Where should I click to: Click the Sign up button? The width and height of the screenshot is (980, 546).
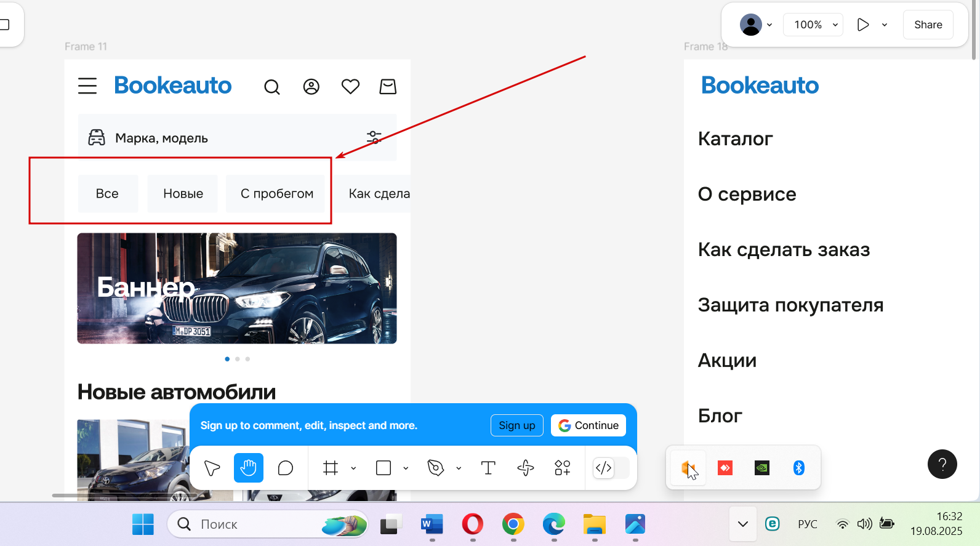tap(517, 425)
